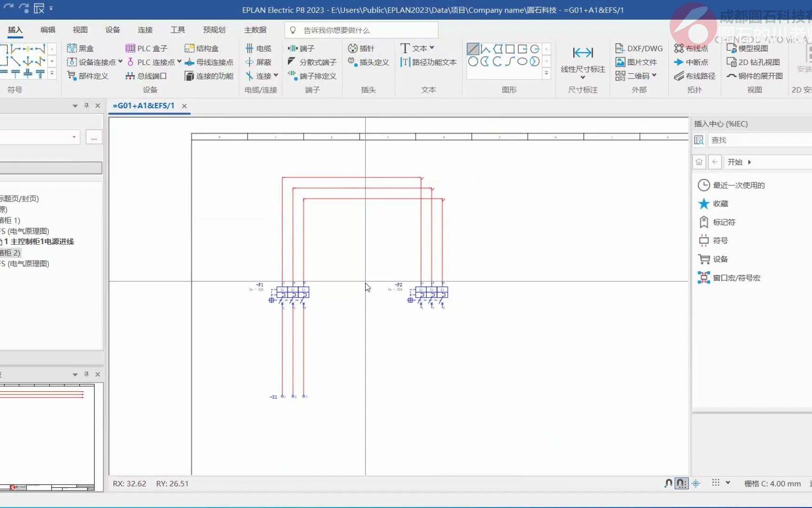Open the 设备连接点 dropdown arrow
Image resolution: width=812 pixels, height=508 pixels.
coord(121,62)
